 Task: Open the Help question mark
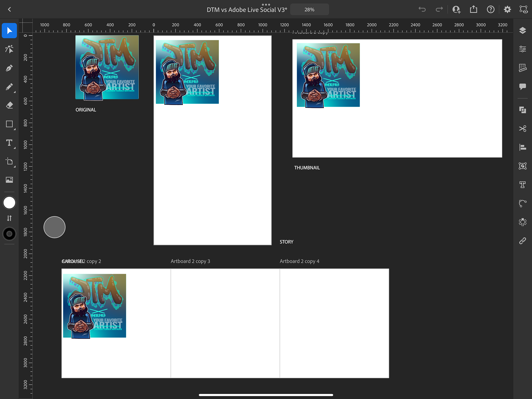pos(491,9)
